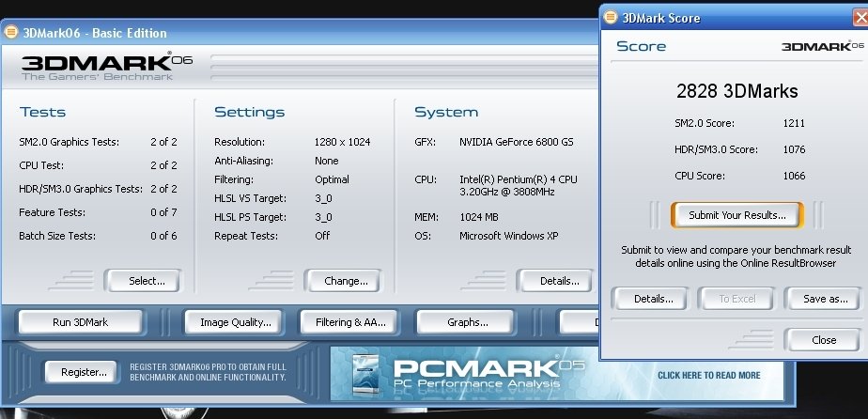Open Image Quality options
Image resolution: width=868 pixels, height=419 pixels.
click(235, 322)
